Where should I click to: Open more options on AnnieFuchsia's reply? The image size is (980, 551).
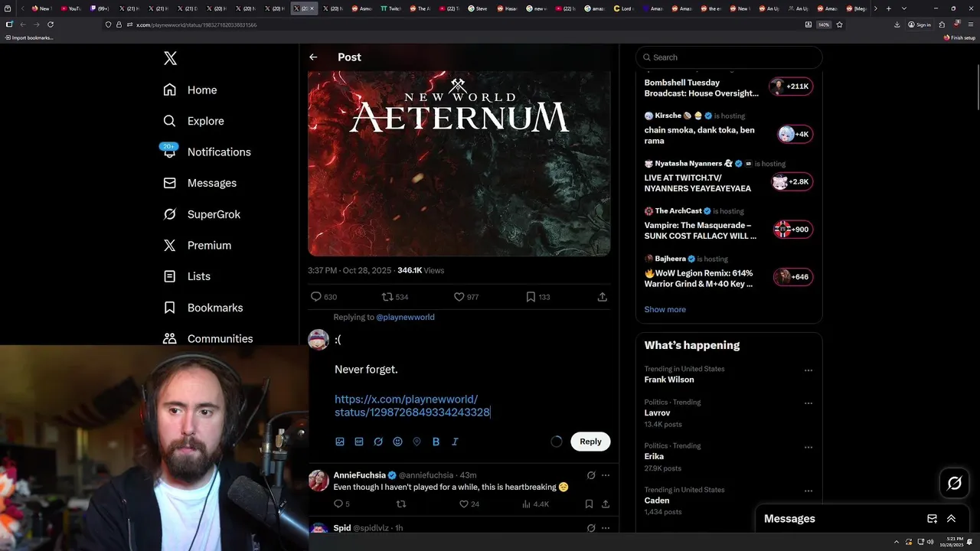coord(606,475)
